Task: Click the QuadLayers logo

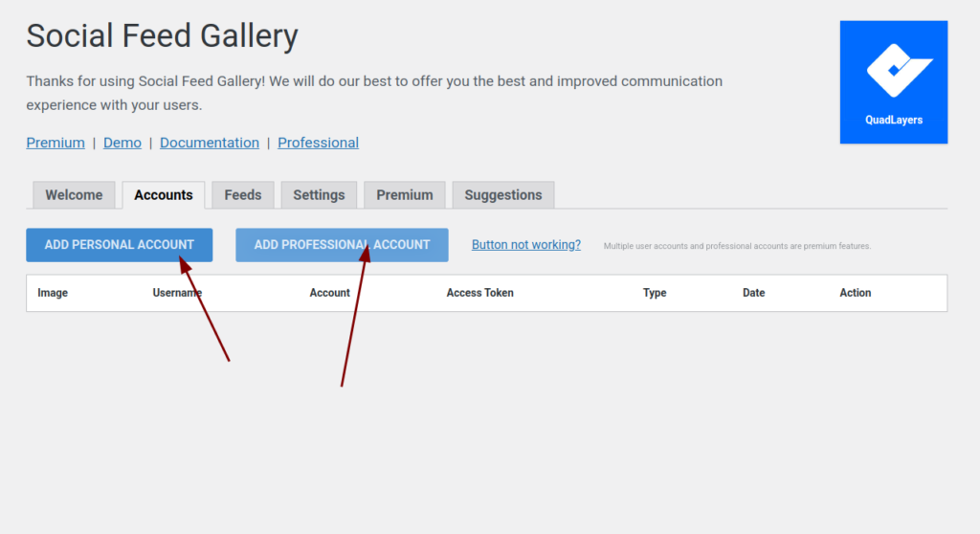Action: pos(893,82)
